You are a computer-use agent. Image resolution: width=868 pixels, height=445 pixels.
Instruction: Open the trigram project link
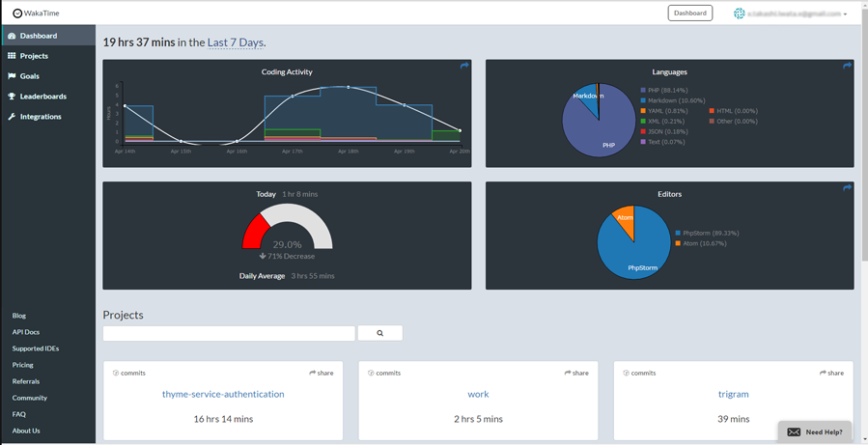[734, 394]
